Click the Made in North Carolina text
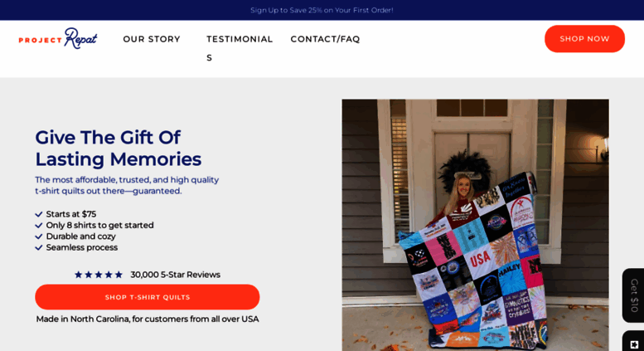 coord(148,319)
